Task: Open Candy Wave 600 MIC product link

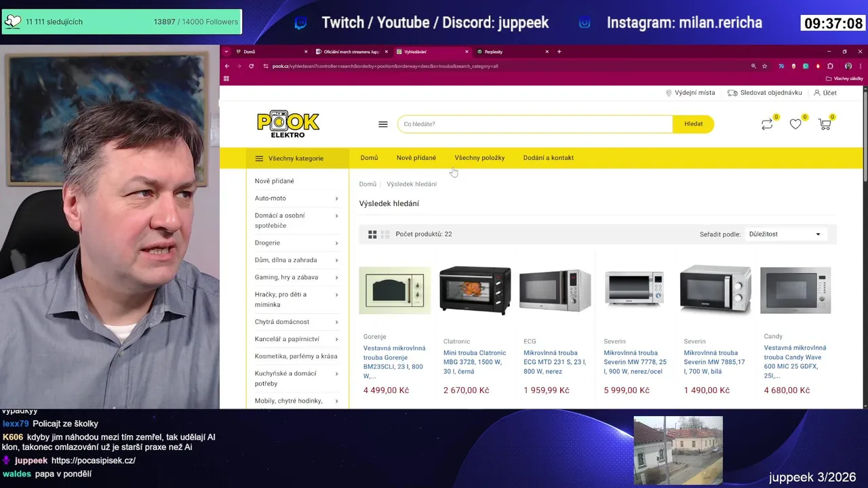Action: pyautogui.click(x=795, y=362)
